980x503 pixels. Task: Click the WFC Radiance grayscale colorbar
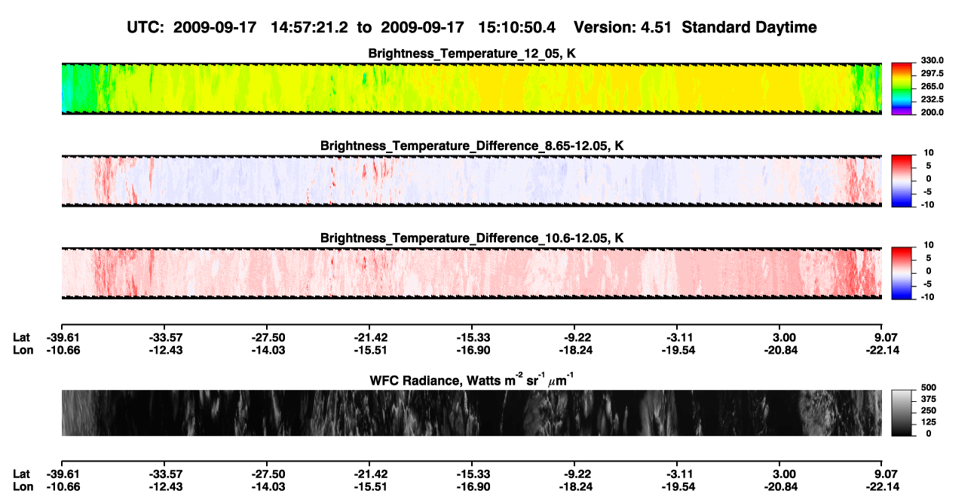pyautogui.click(x=902, y=413)
